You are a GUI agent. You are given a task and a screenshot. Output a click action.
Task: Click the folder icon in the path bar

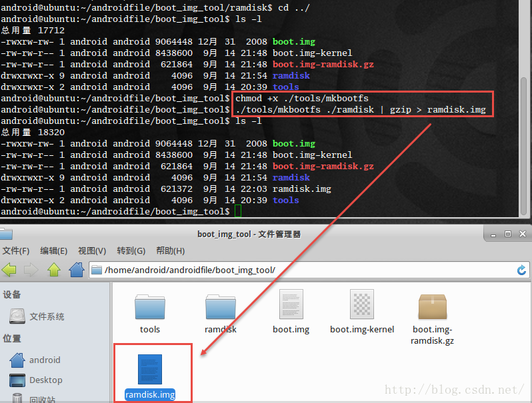click(x=97, y=270)
